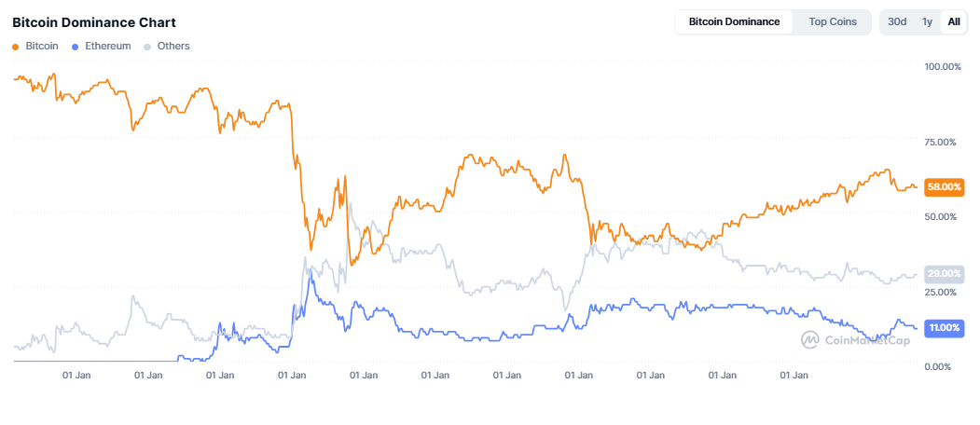Click the 0.00% y-axis label
980x425 pixels.
(x=938, y=366)
